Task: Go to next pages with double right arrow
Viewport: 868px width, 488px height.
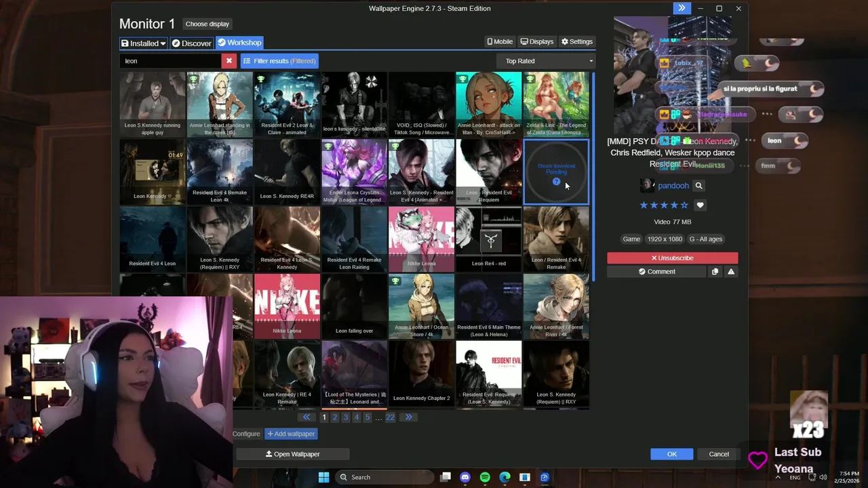Action: tap(408, 418)
